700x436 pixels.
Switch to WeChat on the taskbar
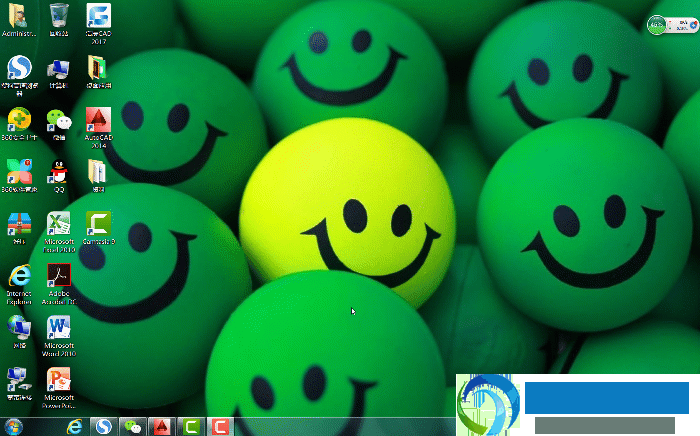(x=133, y=427)
